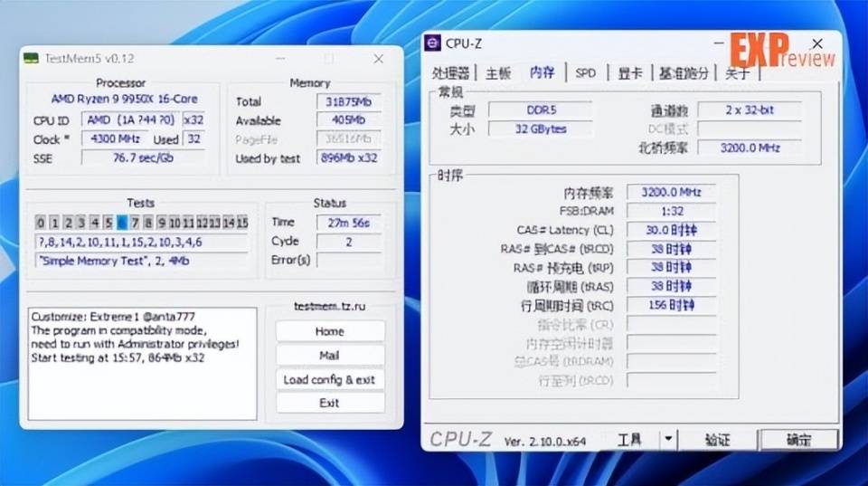This screenshot has width=868, height=486.
Task: Click the Customize: Extreme1 @anta777 log line
Action: (113, 317)
